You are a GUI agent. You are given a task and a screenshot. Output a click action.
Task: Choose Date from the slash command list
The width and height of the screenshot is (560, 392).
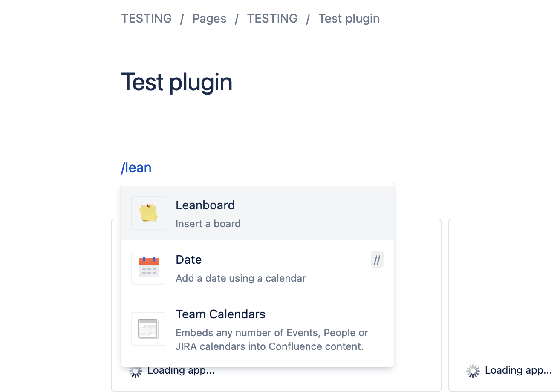(x=189, y=260)
